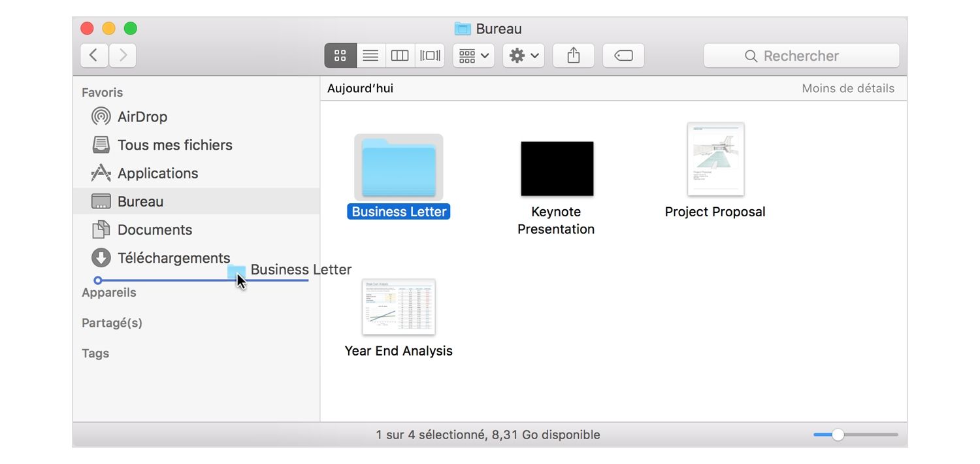
Task: Click the Moins de détails link
Action: click(x=847, y=88)
